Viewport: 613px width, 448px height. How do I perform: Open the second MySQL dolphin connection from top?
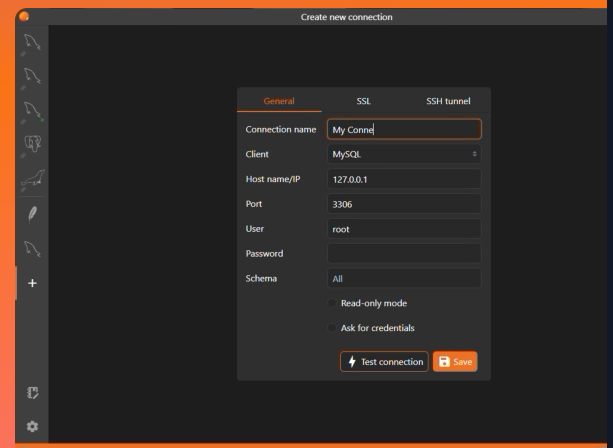pyautogui.click(x=32, y=76)
